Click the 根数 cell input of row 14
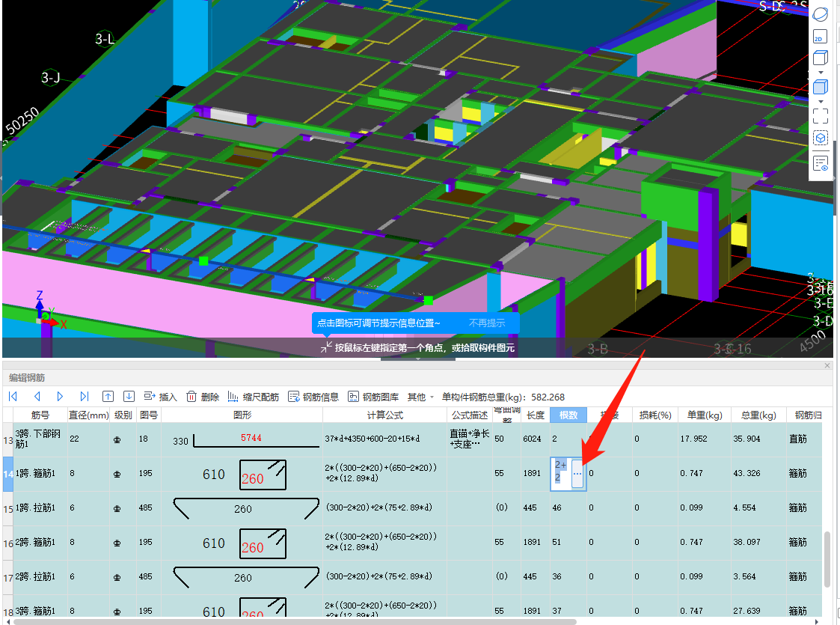Screen dimensions: 840x625 pos(561,474)
